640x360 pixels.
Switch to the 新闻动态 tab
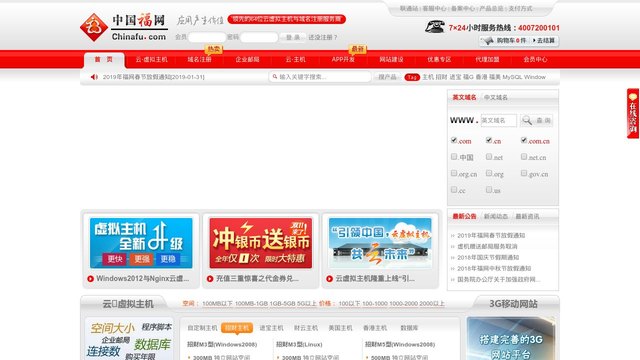(x=496, y=216)
